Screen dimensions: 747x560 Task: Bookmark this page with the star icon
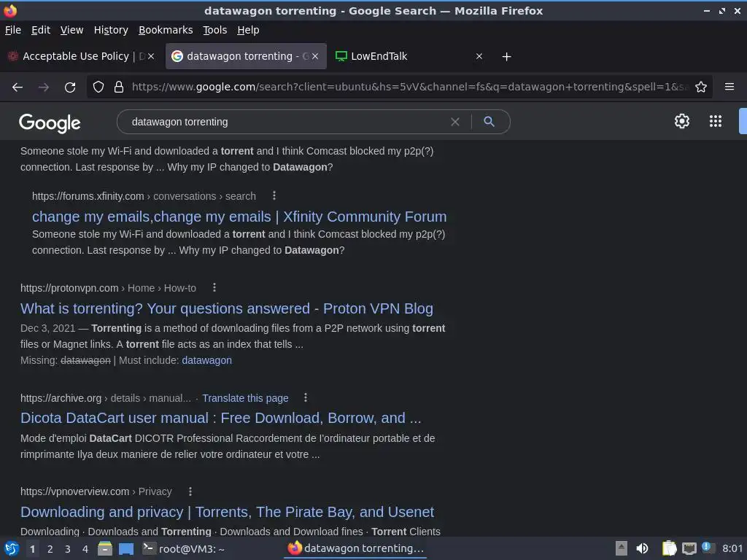pos(701,87)
